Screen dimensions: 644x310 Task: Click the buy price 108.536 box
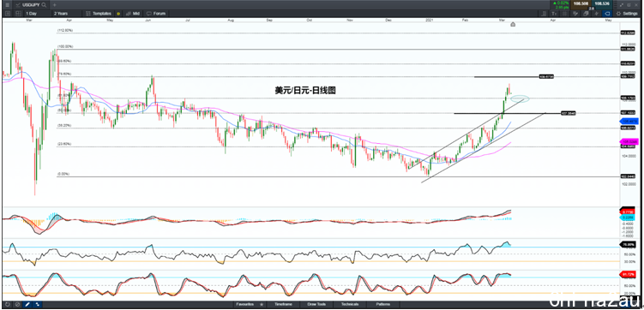pyautogui.click(x=602, y=3)
